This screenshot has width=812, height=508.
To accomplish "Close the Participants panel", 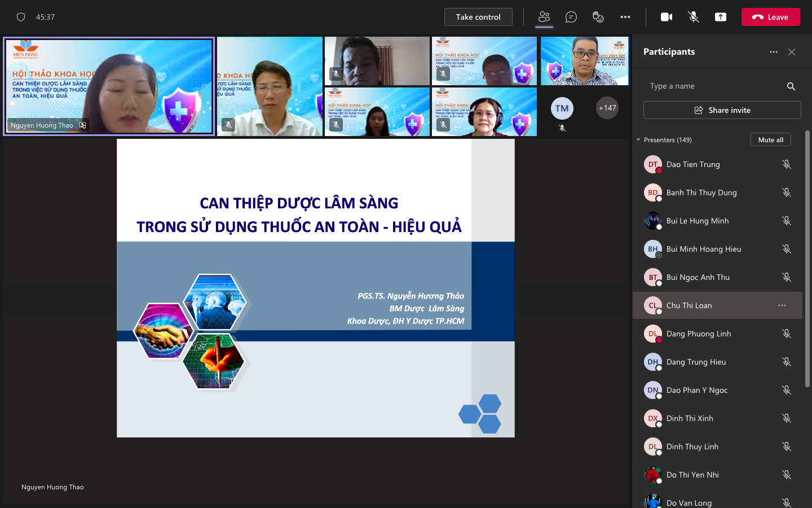I will 792,52.
